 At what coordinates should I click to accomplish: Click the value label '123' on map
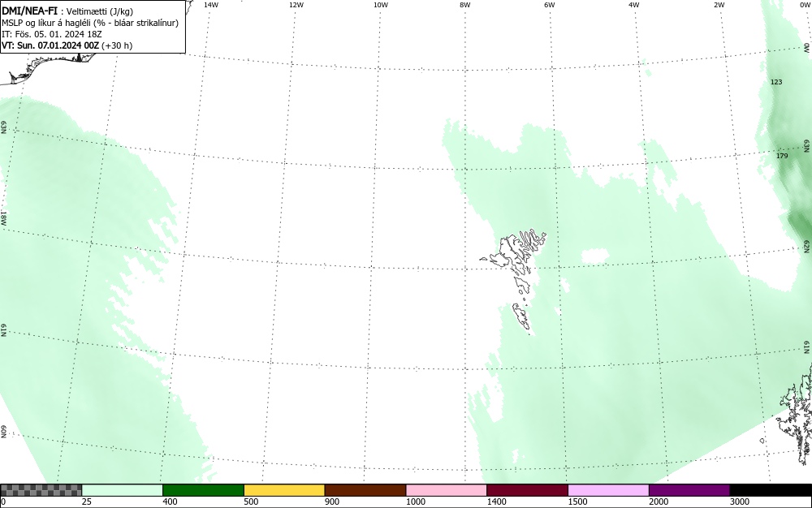pyautogui.click(x=776, y=82)
